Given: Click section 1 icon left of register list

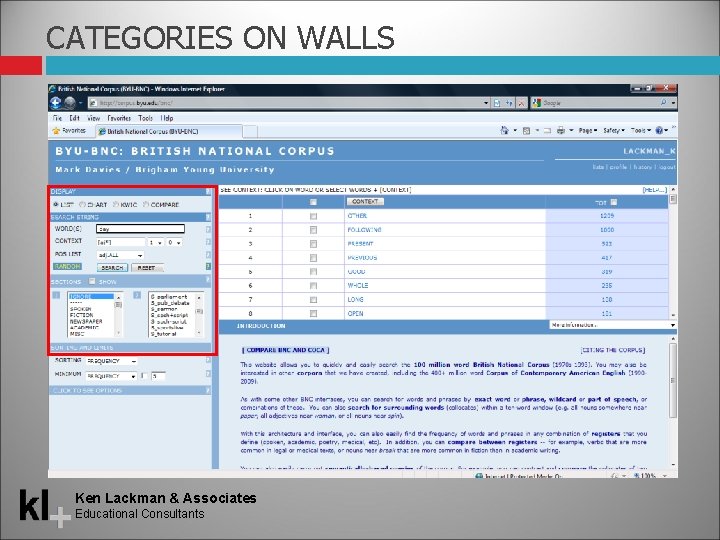Looking at the screenshot, I should pos(56,295).
